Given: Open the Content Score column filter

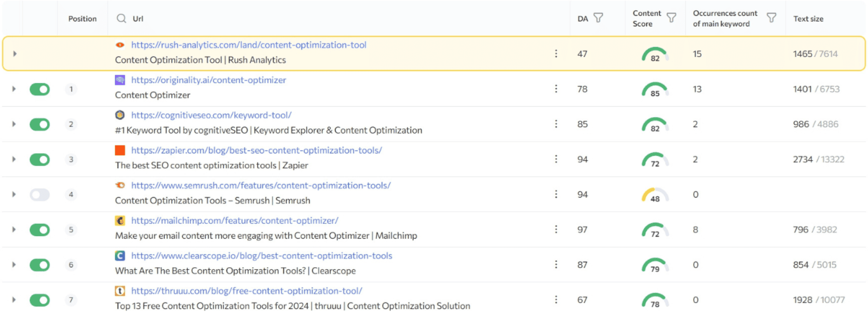Looking at the screenshot, I should click(672, 18).
